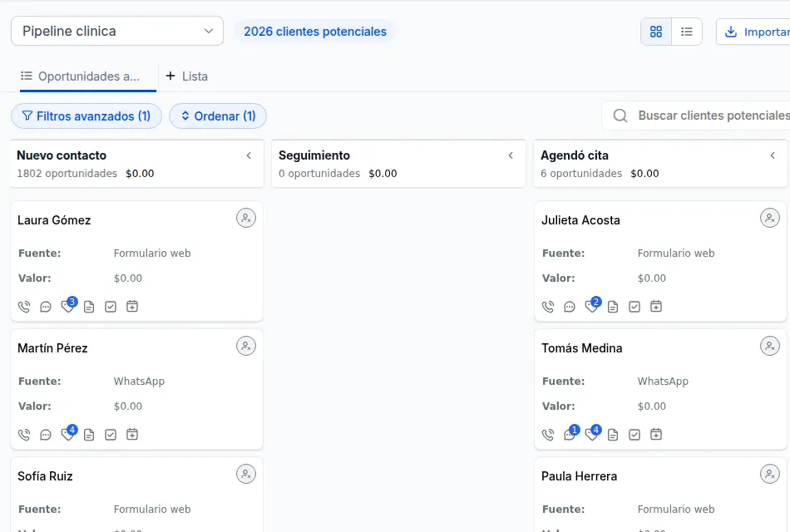Viewport: 790px width, 532px height.
Task: Open conversation for Laura Gómez
Action: pyautogui.click(x=46, y=307)
